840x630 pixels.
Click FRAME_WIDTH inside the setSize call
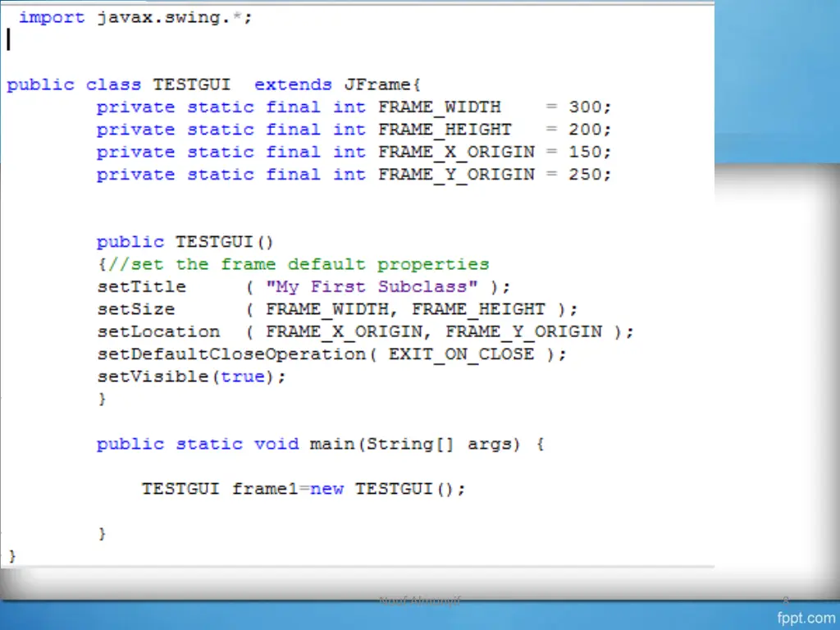(327, 309)
